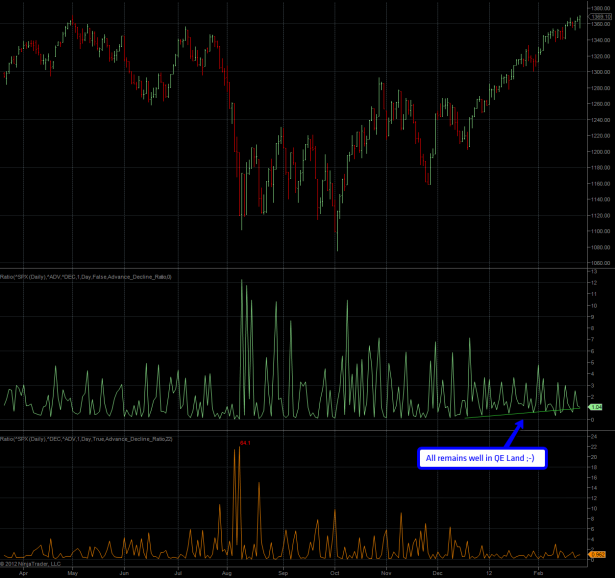Click the 1260.00 price axis label
The height and width of the screenshot is (578, 615).
(x=600, y=104)
